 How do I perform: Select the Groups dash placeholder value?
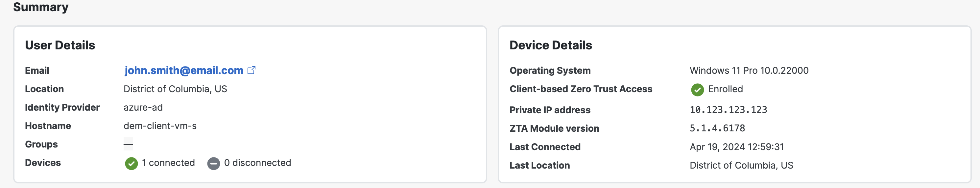click(128, 144)
